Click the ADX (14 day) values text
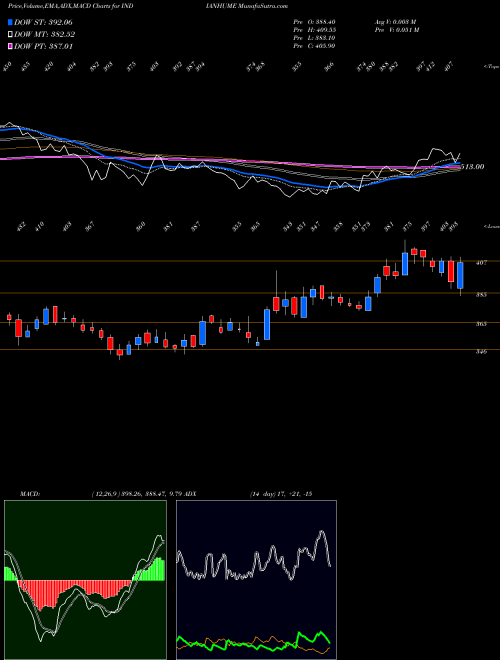Image resolution: width=500 pixels, height=660 pixels. point(281,494)
